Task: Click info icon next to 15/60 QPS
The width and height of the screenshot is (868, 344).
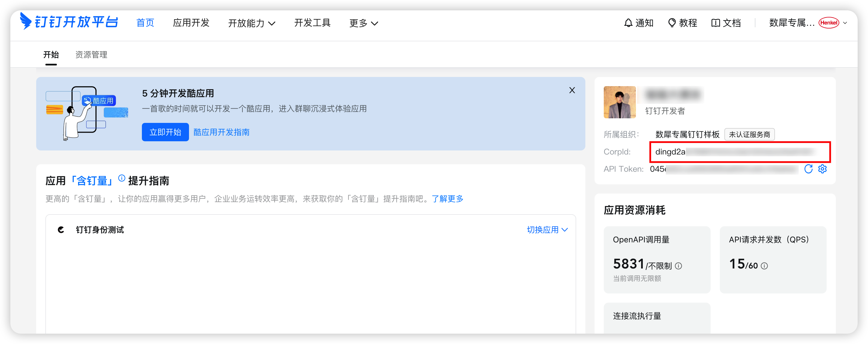Action: tap(765, 266)
